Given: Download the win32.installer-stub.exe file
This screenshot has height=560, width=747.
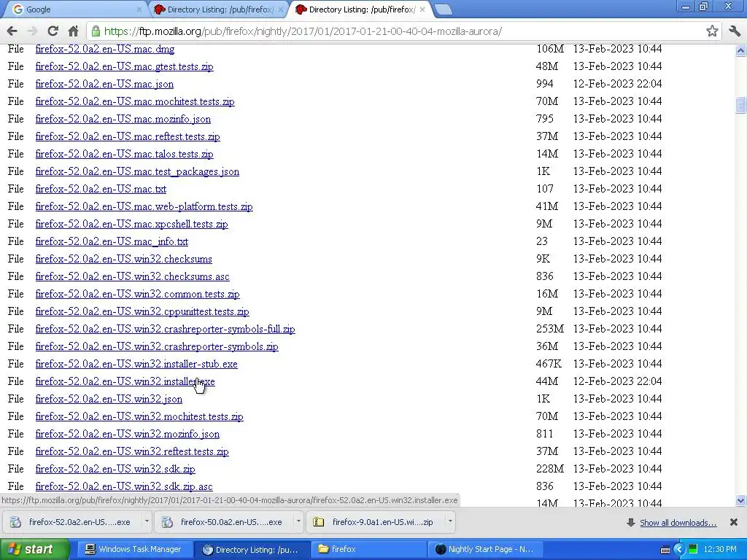Looking at the screenshot, I should pyautogui.click(x=136, y=364).
